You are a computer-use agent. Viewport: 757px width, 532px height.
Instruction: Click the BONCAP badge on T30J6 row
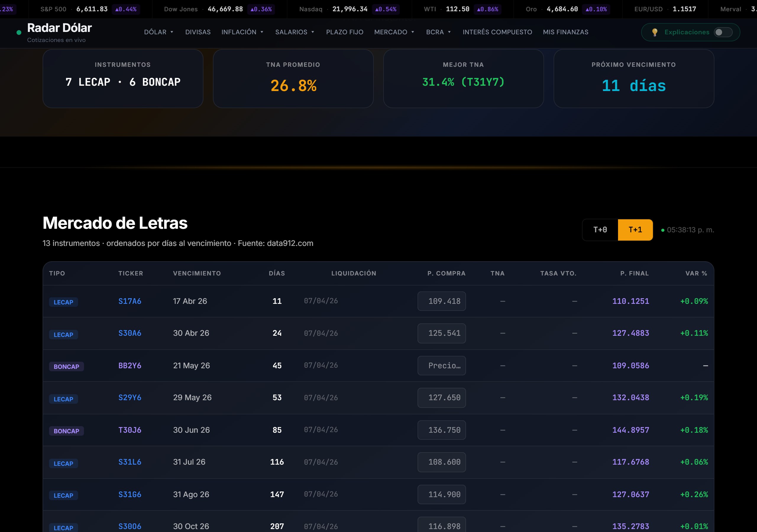tap(66, 431)
